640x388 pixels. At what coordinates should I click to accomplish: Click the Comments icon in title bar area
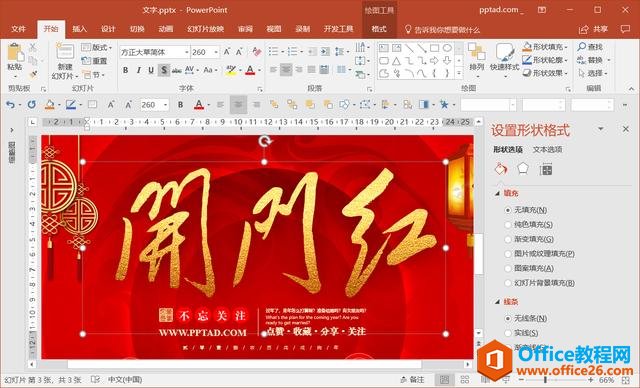[625, 29]
